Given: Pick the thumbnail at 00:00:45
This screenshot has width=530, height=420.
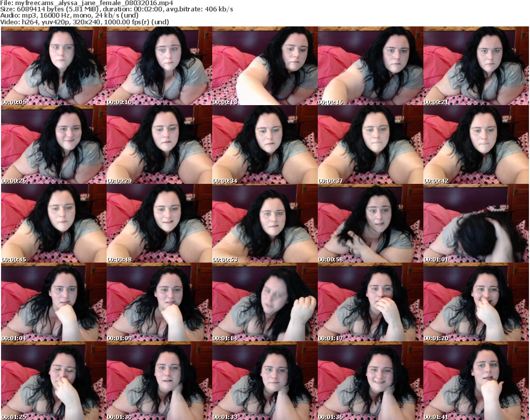Looking at the screenshot, I should pos(53,224).
